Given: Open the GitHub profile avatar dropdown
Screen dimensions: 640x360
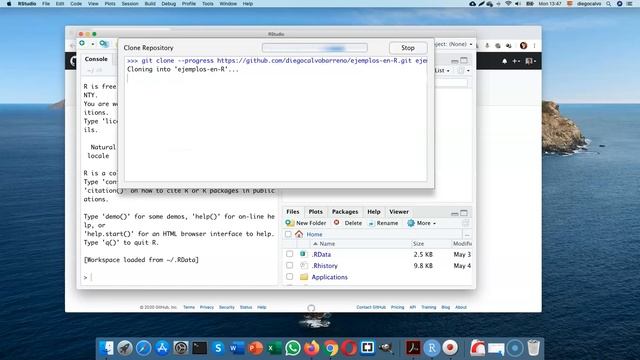Looking at the screenshot, I should click(531, 61).
